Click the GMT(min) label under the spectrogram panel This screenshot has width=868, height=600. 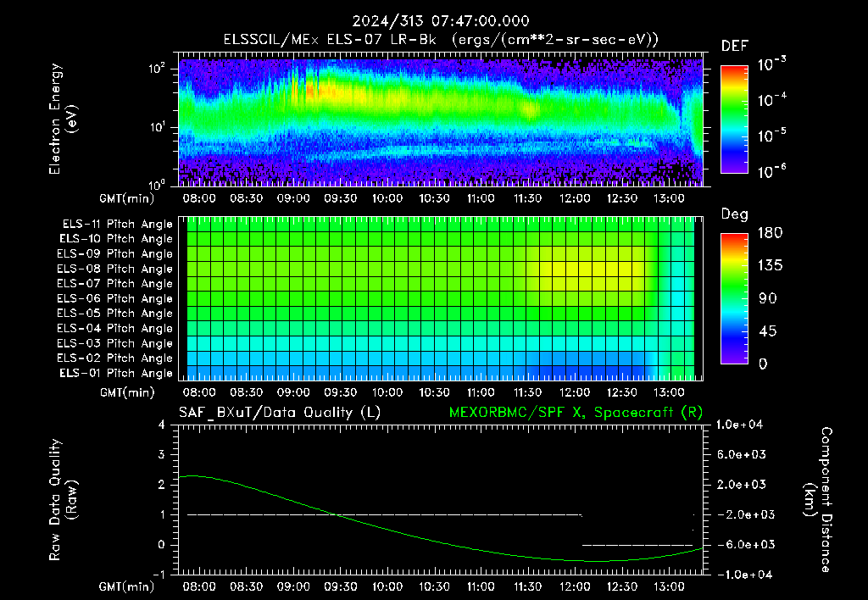127,198
